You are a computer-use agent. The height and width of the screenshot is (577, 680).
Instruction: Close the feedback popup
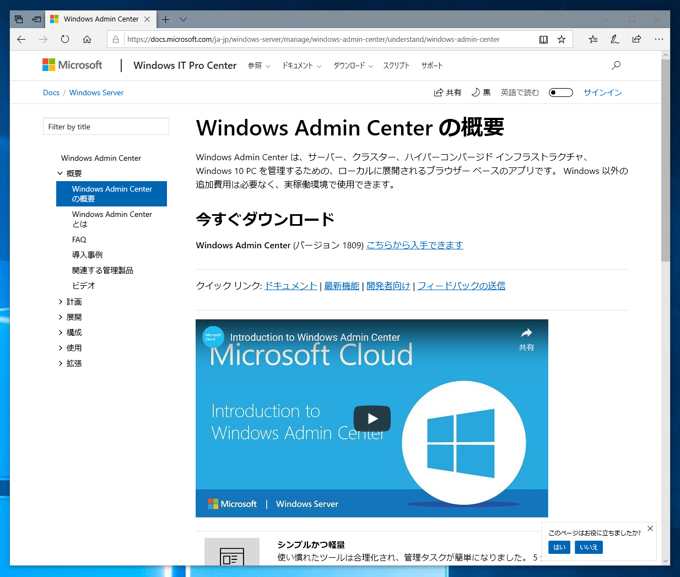pyautogui.click(x=650, y=528)
